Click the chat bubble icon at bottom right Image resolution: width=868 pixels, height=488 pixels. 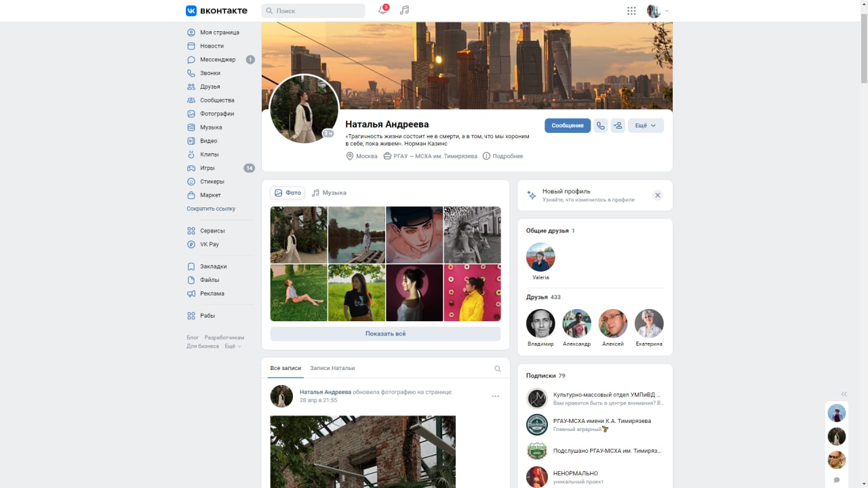[x=837, y=480]
